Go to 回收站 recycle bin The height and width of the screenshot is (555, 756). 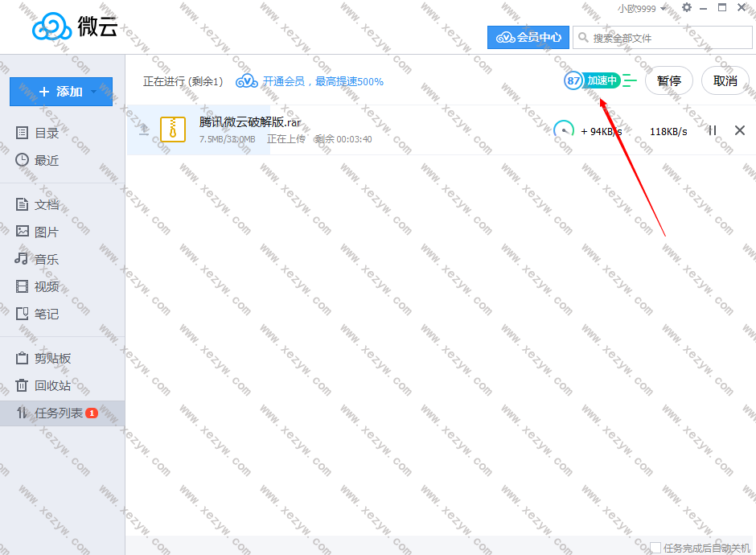[52, 385]
